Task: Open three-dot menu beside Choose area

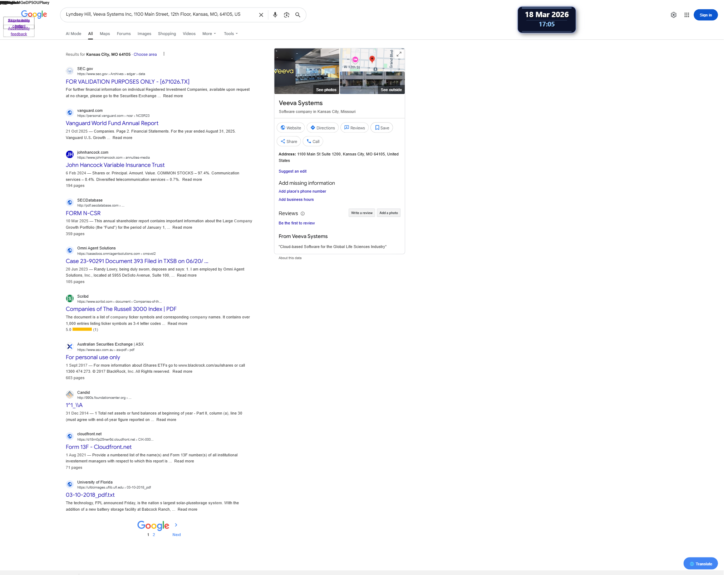Action: [x=164, y=54]
